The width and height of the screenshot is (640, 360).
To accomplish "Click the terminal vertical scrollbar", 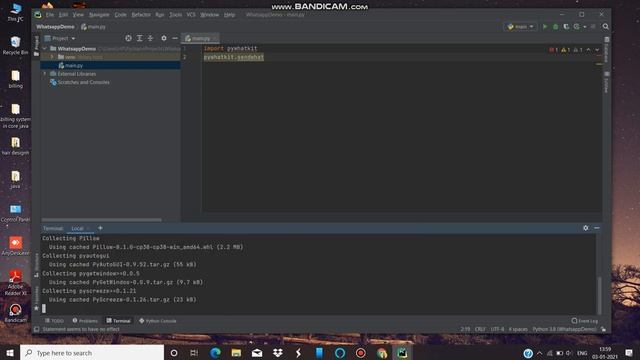I will click(x=599, y=296).
